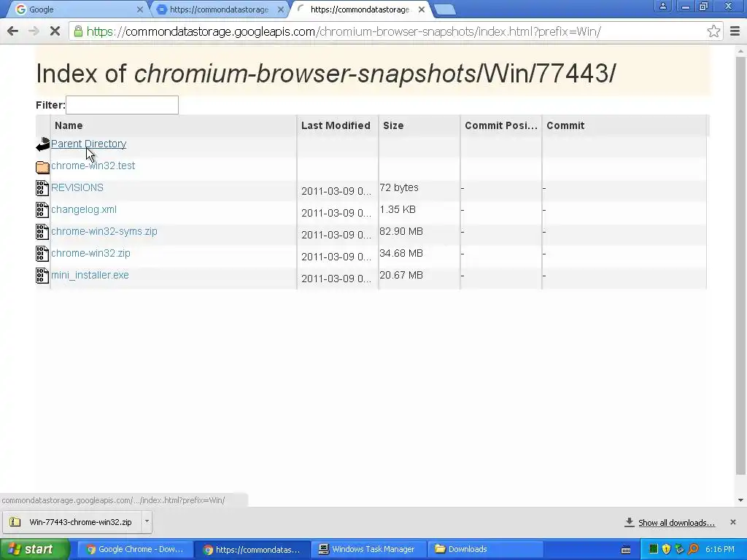Screen dimensions: 747x560
Task: Click the zip icon in downloads bar
Action: click(15, 522)
